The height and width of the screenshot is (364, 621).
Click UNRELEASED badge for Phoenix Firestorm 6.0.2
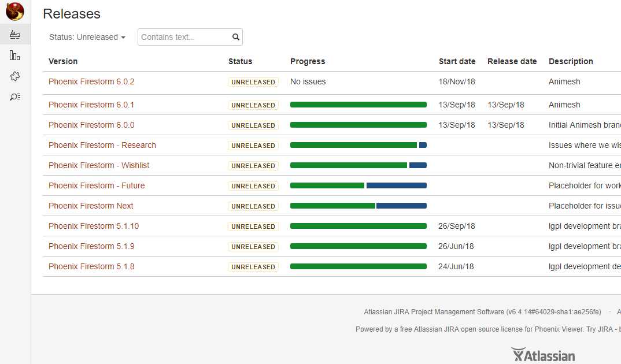(253, 82)
